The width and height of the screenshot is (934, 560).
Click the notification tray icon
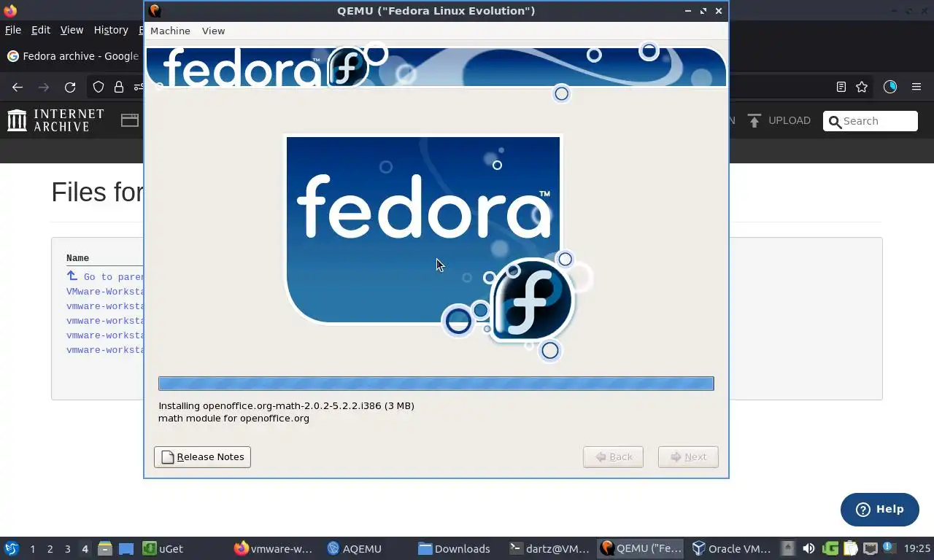888,547
